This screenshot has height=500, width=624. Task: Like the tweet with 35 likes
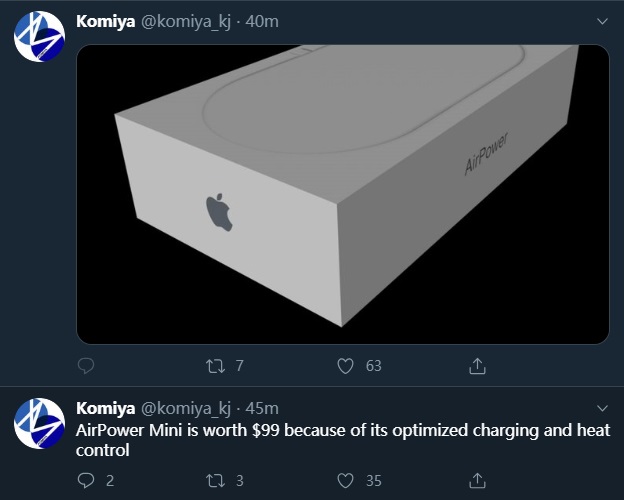coord(346,480)
